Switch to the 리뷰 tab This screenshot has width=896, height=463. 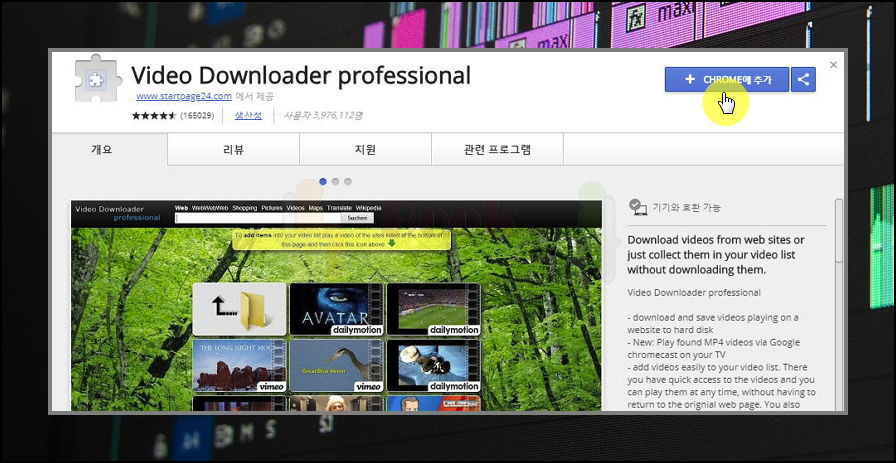click(233, 150)
